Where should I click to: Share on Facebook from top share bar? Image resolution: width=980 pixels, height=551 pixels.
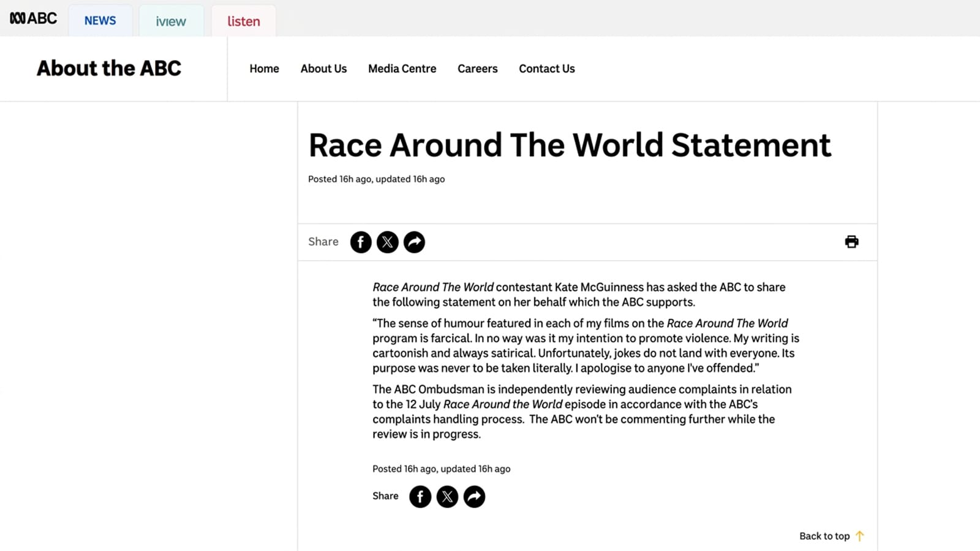(361, 242)
